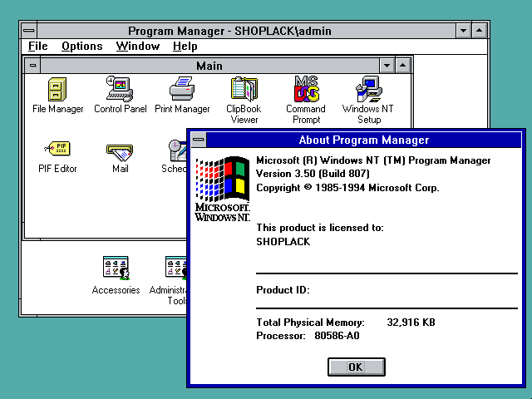The height and width of the screenshot is (399, 532).
Task: Click the About Program Manager title bar
Action: pyautogui.click(x=364, y=140)
